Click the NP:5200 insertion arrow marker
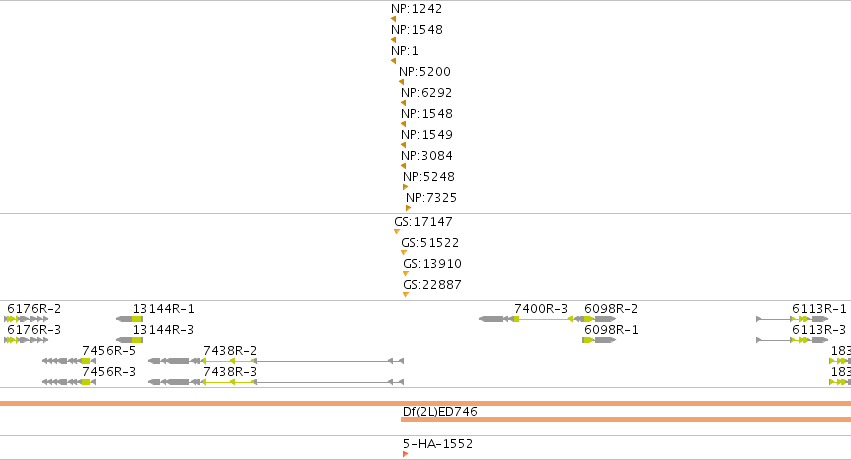851x460 pixels. (x=402, y=82)
